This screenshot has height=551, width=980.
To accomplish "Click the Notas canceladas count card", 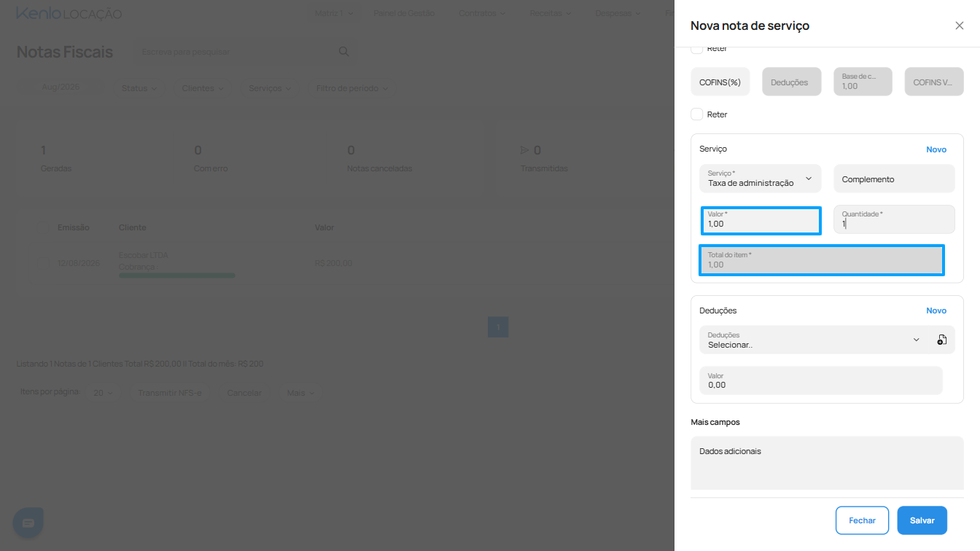I will 379,158.
